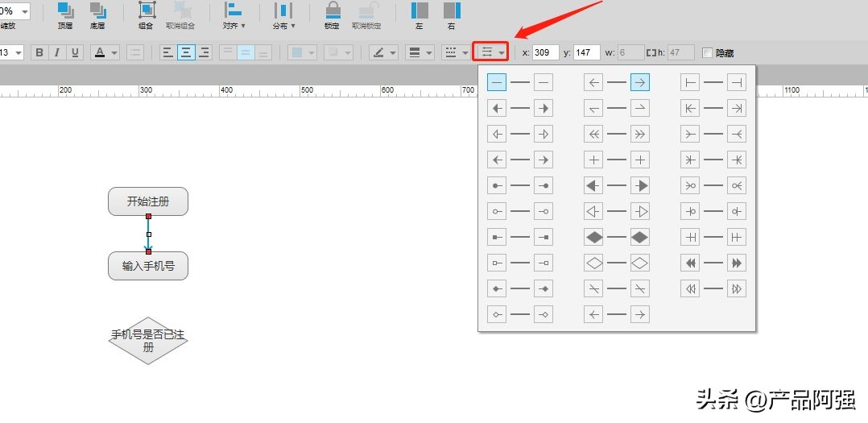Click the 开始注册 flowchart shape

pyautogui.click(x=148, y=201)
